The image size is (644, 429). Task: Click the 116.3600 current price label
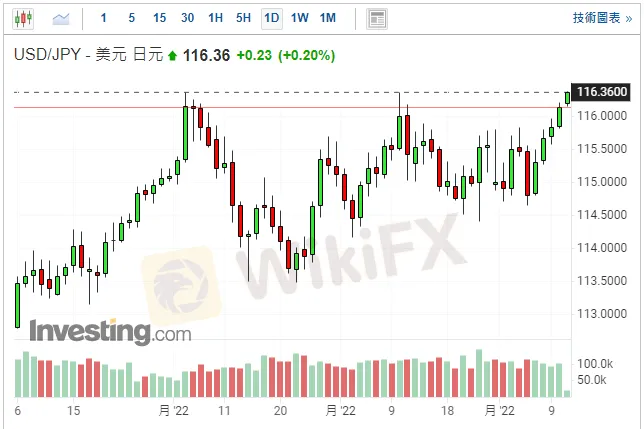click(602, 92)
